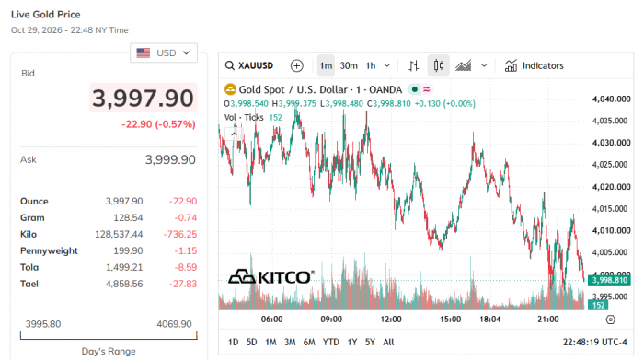Screen dimensions: 644x361
Task: Set the range to 5D
Action: tap(251, 342)
